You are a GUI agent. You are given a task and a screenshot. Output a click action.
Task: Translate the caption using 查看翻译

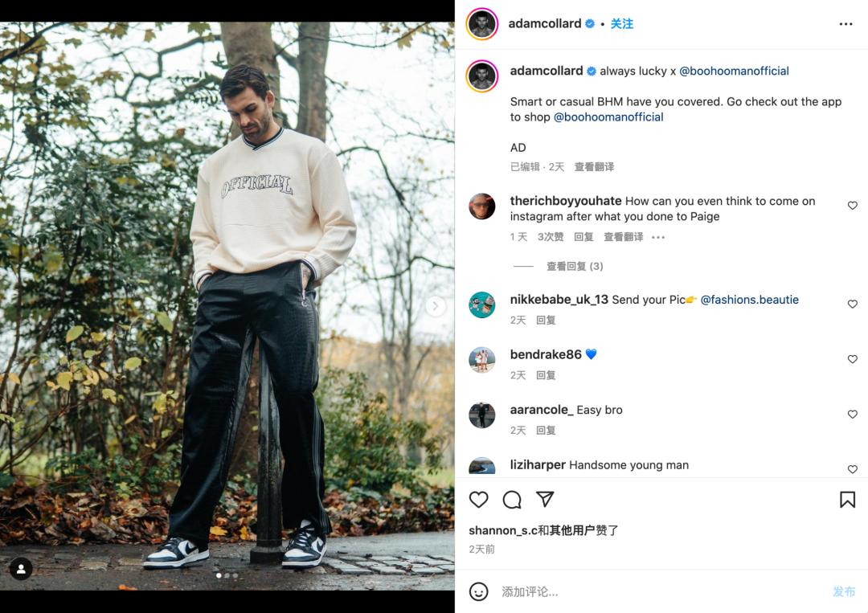[594, 167]
